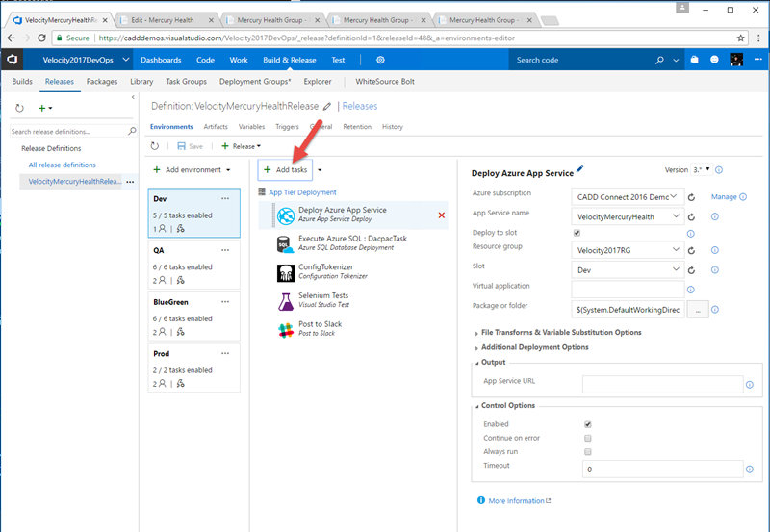Toggle the Deploy to slot checkbox

pyautogui.click(x=577, y=233)
